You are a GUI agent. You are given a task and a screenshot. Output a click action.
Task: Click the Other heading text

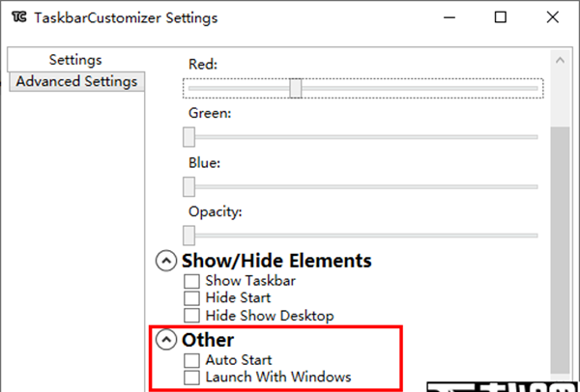208,340
